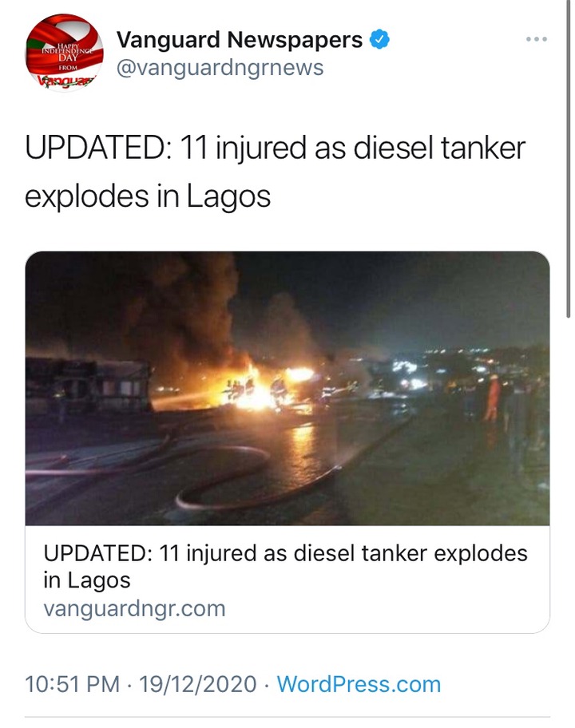Open the three-dot more options menu
Image resolution: width=575 pixels, height=728 pixels.
537,39
